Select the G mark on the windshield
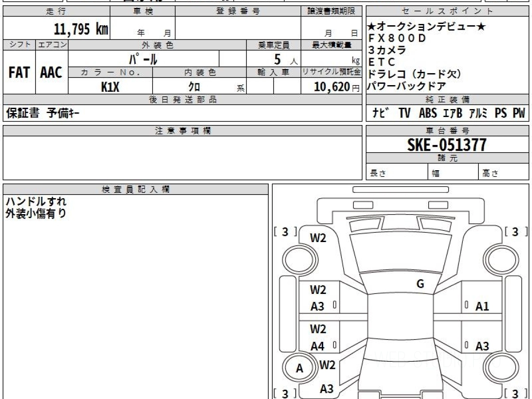This screenshot has height=399, width=532. pyautogui.click(x=420, y=284)
